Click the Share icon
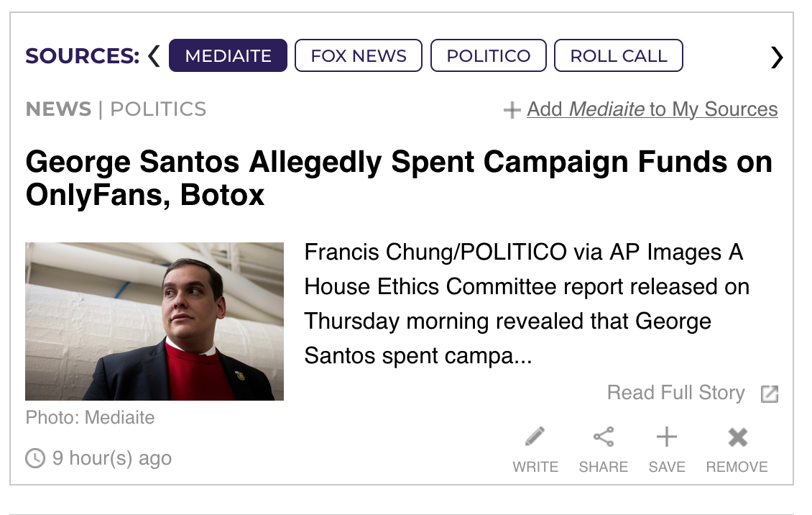This screenshot has height=515, width=812. tap(604, 437)
